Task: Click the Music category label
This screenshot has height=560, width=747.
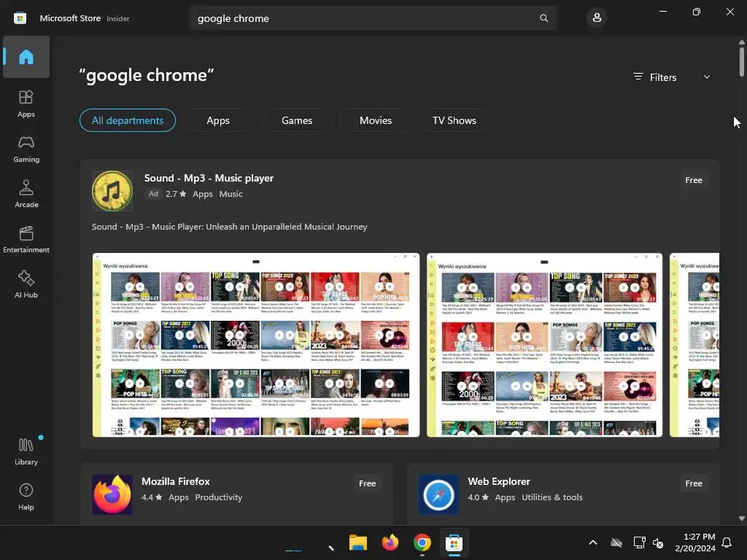Action: 231,194
